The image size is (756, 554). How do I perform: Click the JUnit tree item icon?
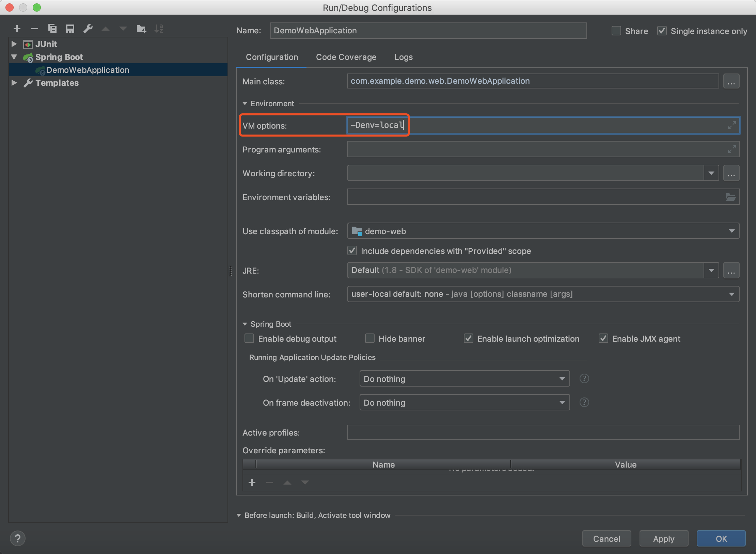click(x=27, y=45)
